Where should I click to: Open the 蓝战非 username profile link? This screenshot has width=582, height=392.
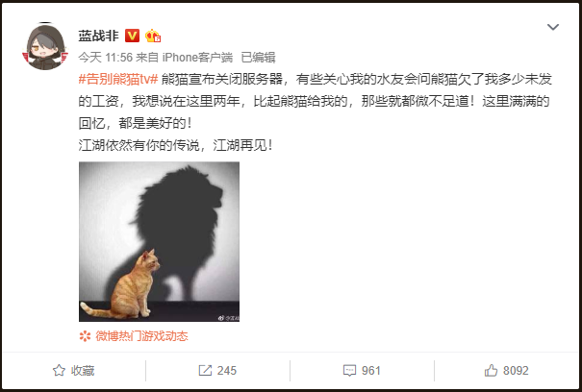coord(98,36)
